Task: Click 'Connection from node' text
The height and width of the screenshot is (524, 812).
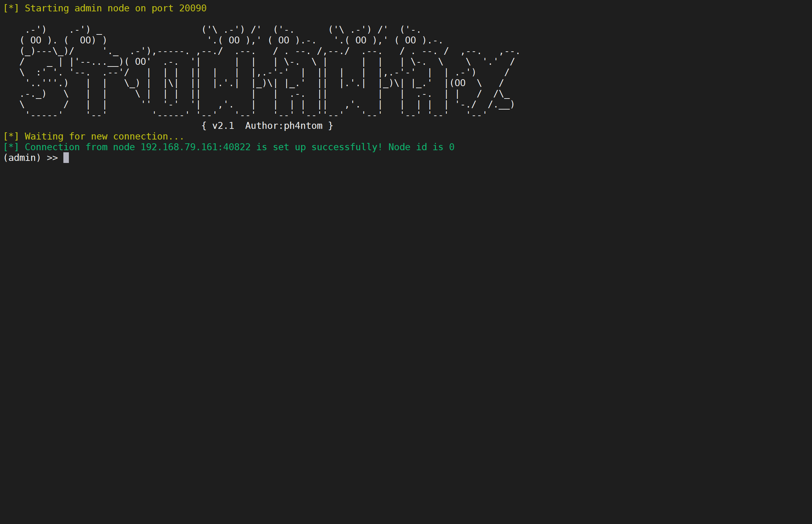Action: point(80,147)
